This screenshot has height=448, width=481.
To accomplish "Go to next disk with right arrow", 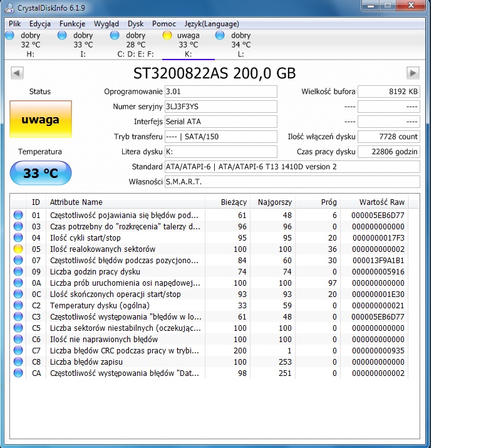I will pyautogui.click(x=413, y=73).
